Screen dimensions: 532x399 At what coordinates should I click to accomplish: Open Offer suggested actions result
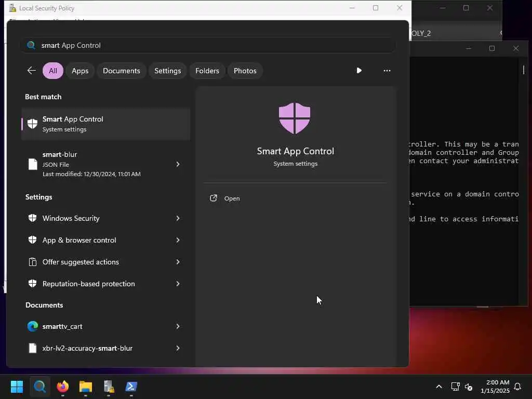click(x=106, y=262)
